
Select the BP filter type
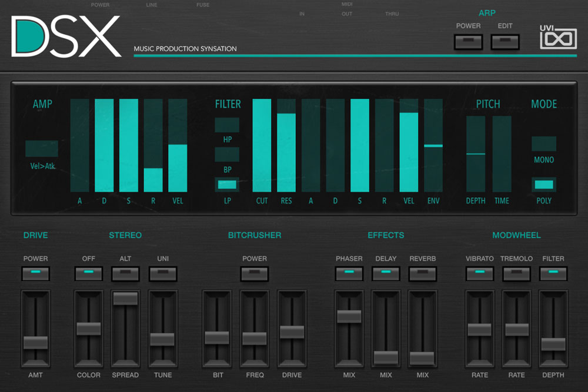coord(227,155)
